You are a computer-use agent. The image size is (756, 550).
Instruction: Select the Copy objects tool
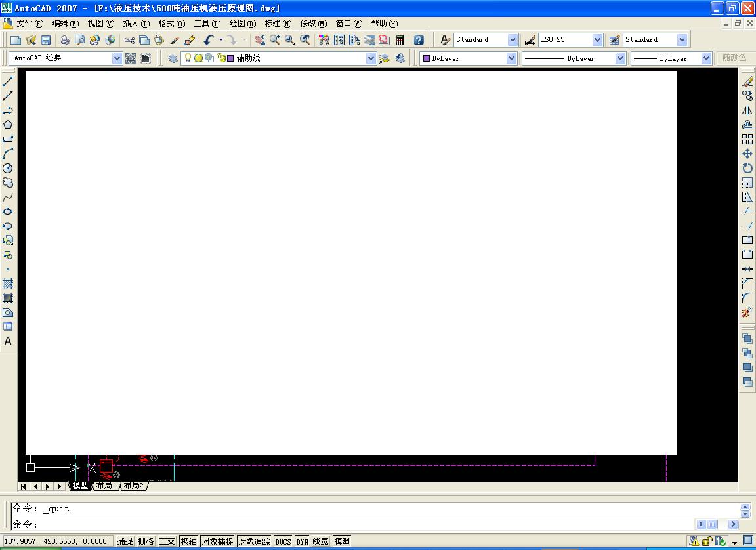[747, 96]
